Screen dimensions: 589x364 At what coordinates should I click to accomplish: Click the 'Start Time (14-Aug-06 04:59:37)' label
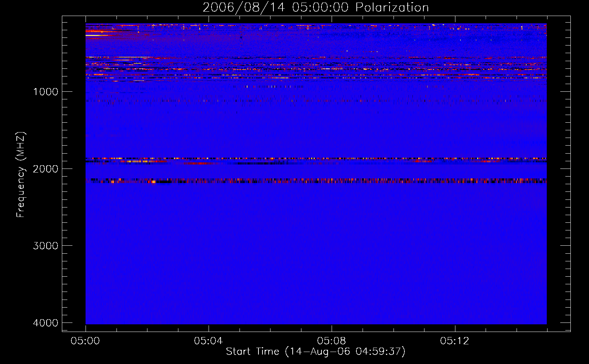pos(316,352)
